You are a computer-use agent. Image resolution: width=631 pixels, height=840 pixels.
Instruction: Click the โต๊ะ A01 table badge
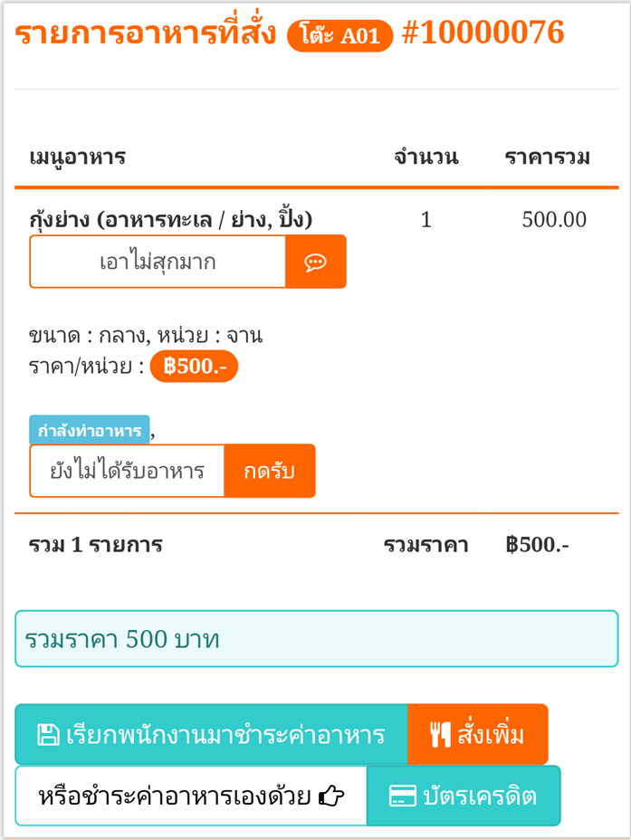click(x=340, y=36)
